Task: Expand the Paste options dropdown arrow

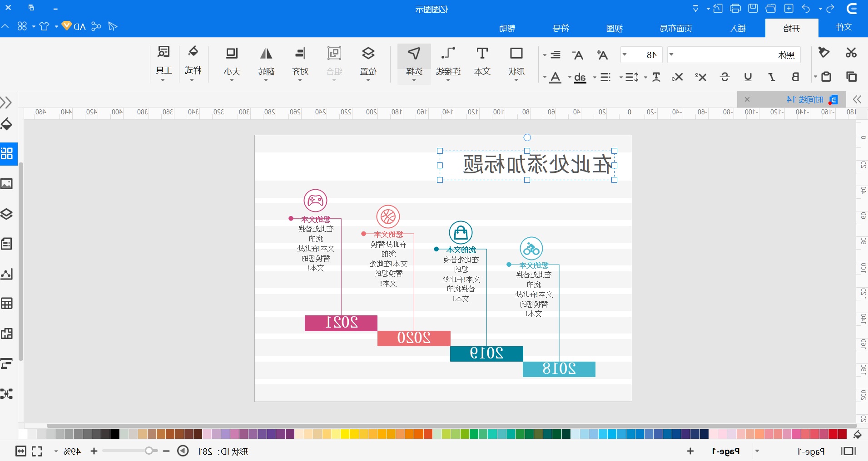Action: (815, 77)
